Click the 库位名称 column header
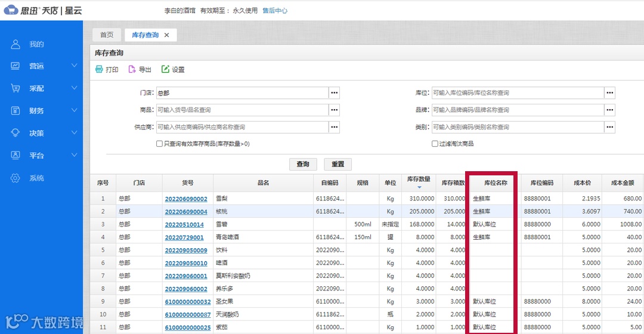This screenshot has height=334, width=644. click(496, 183)
